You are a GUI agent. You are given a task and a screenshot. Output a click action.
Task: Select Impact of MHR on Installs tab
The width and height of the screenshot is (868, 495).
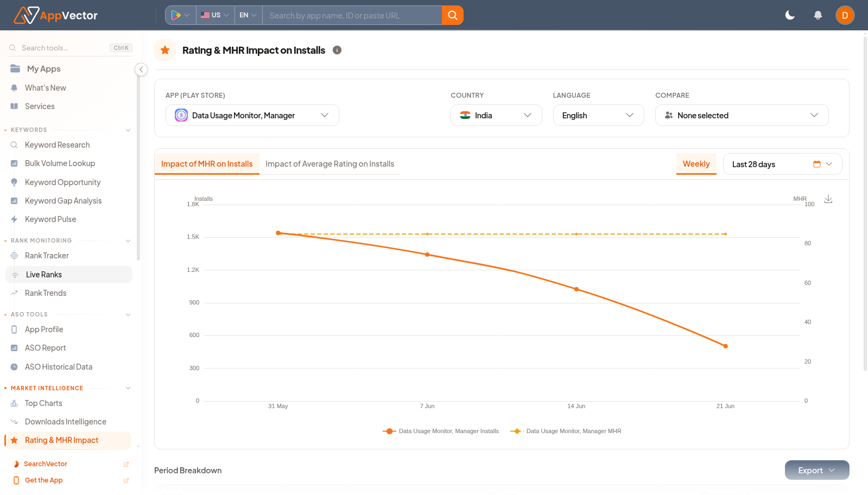click(x=207, y=164)
